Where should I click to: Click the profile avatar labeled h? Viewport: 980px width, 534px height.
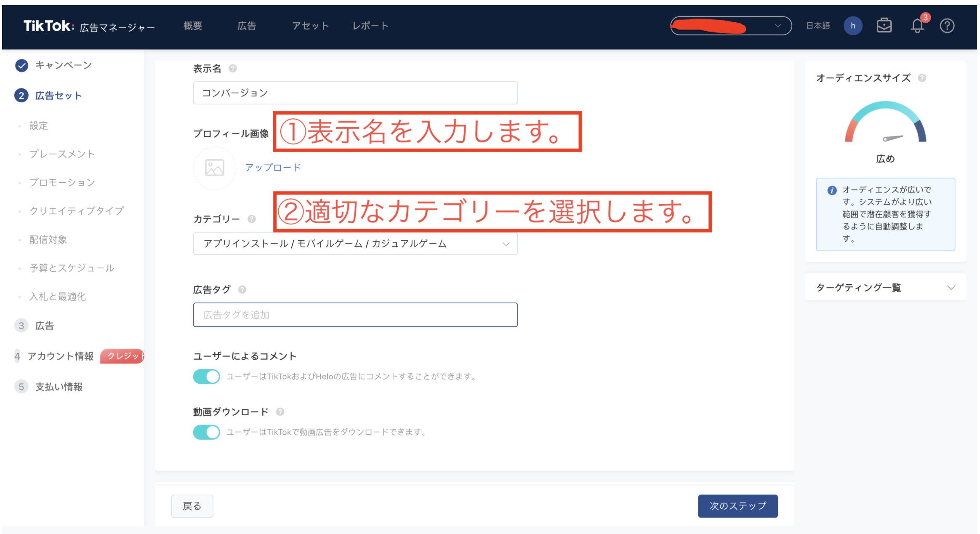click(853, 26)
